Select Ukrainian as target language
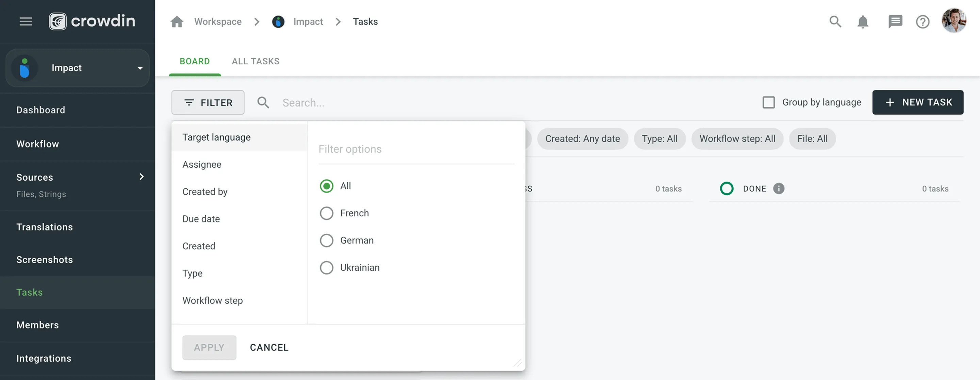 tap(326, 267)
